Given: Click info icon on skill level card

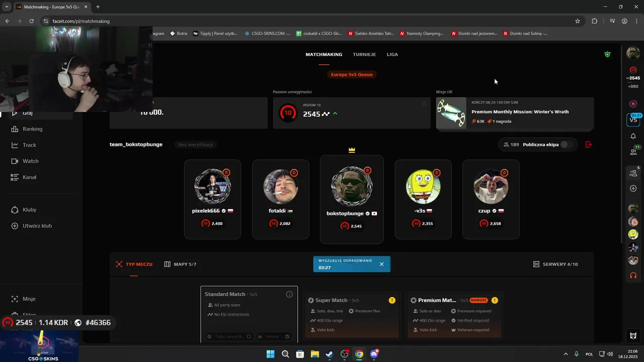Looking at the screenshot, I should click(x=424, y=104).
